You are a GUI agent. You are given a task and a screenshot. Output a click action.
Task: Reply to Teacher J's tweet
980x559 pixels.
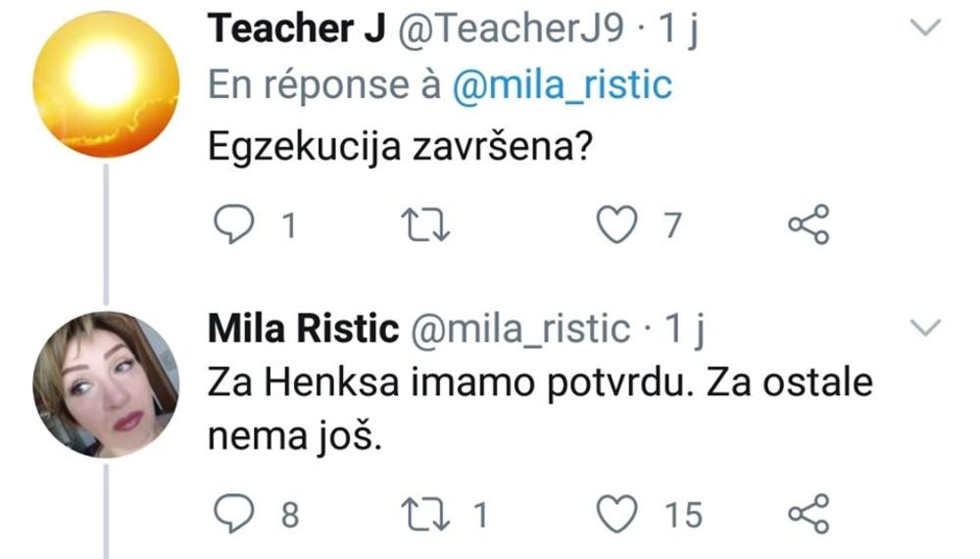[x=235, y=227]
